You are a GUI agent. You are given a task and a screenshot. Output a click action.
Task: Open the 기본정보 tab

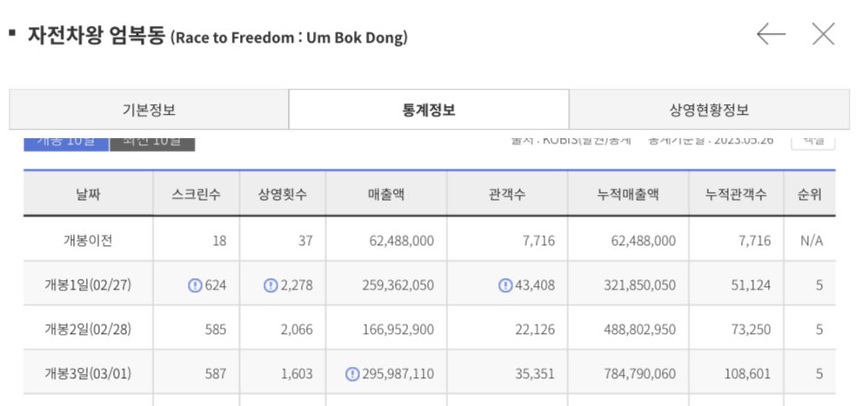[x=149, y=110]
